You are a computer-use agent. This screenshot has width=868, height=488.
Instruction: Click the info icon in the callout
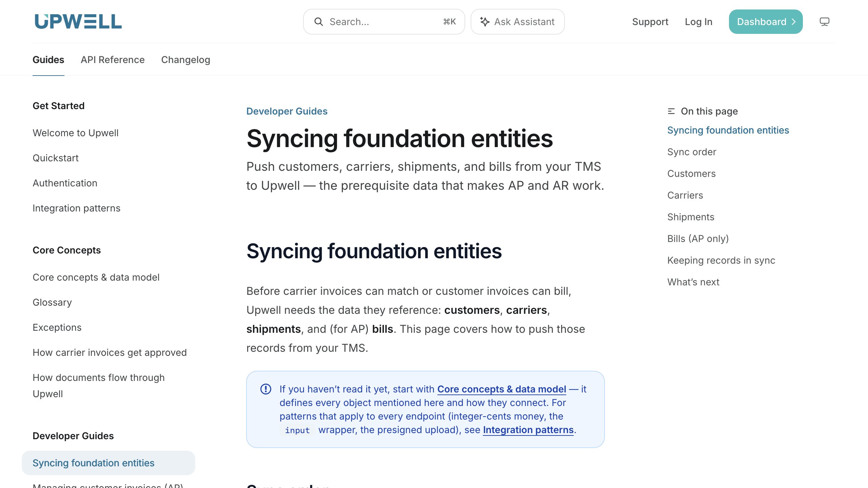(265, 389)
